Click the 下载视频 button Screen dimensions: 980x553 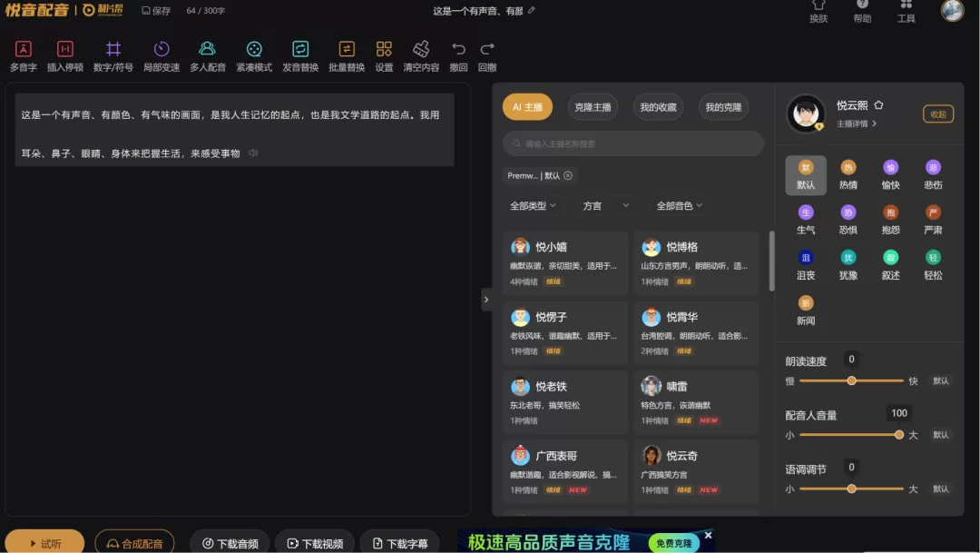pos(314,543)
